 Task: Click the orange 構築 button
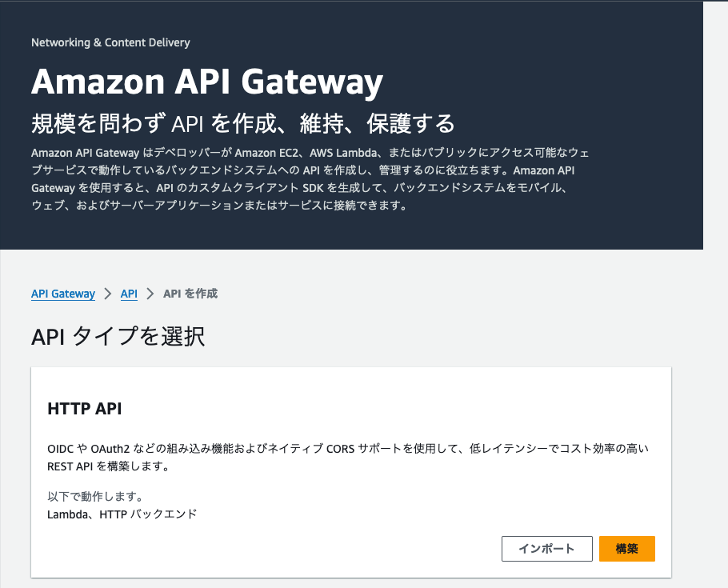click(626, 549)
